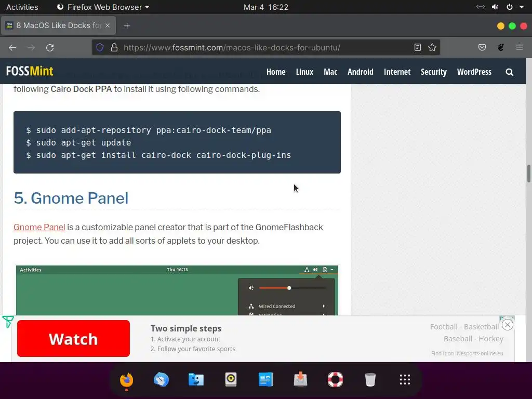The width and height of the screenshot is (532, 399).
Task: Reload the current page
Action: coord(50,47)
